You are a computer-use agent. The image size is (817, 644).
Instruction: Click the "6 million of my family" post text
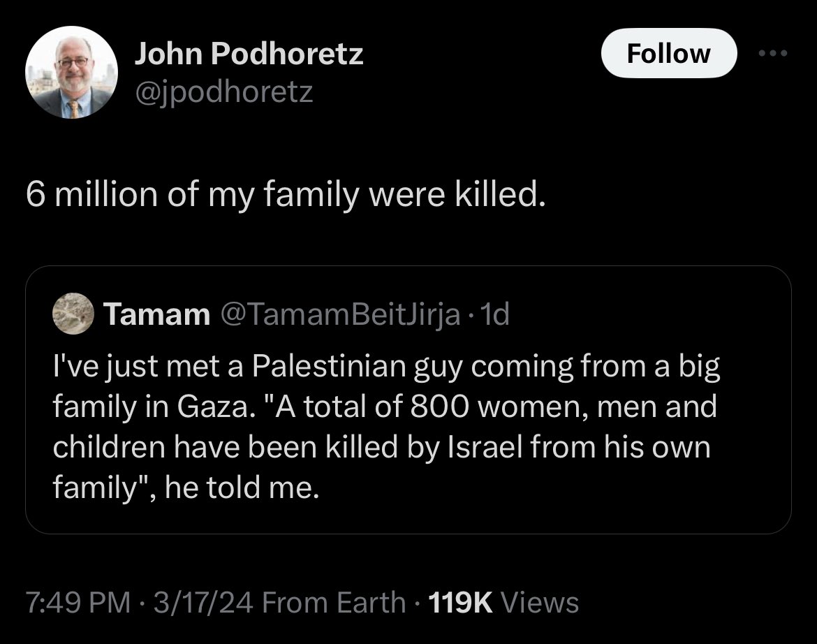click(x=284, y=196)
